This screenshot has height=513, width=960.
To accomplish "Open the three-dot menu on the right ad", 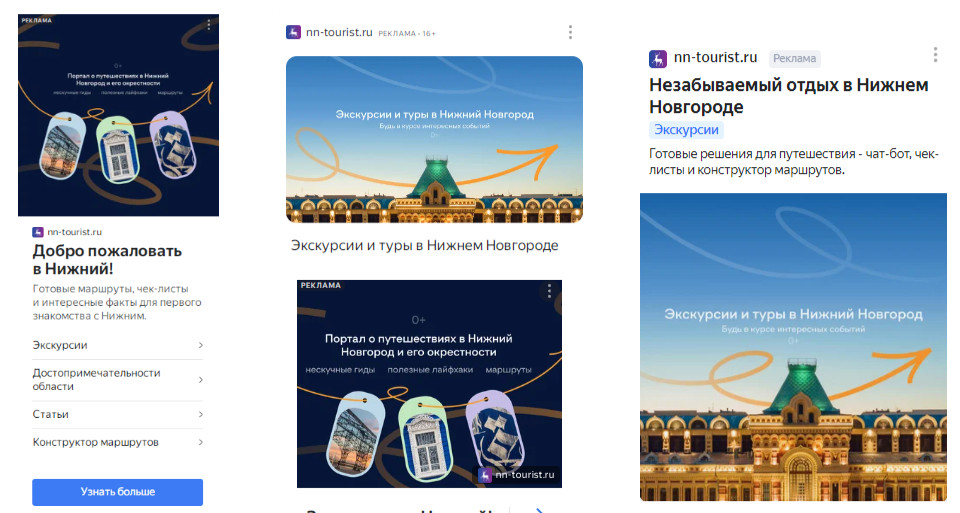I will (935, 54).
